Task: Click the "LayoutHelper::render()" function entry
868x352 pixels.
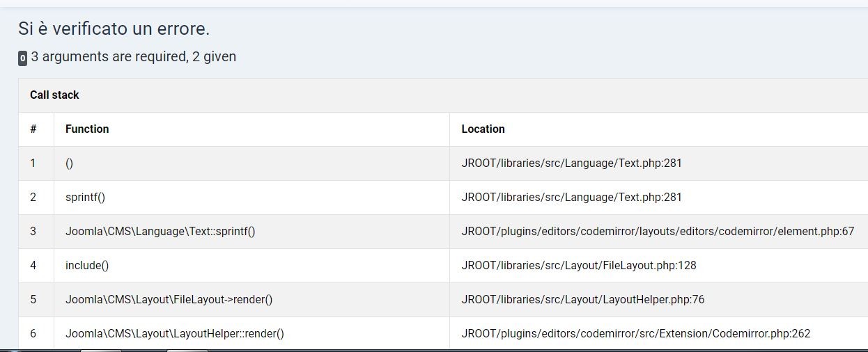Action: [x=174, y=334]
